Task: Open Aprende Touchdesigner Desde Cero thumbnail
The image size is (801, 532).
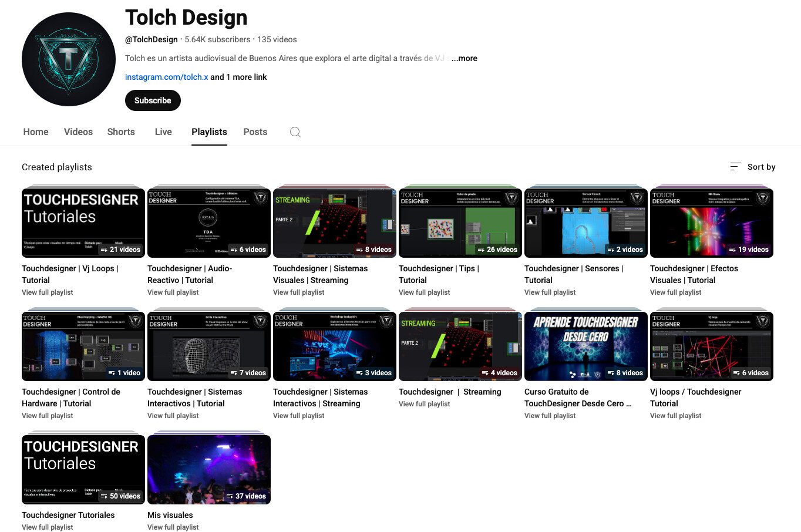Action: (x=586, y=346)
